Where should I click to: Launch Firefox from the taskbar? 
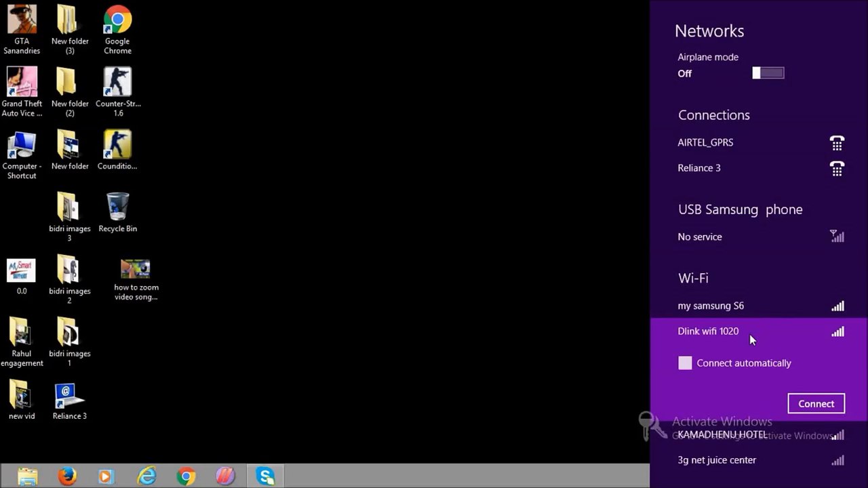pyautogui.click(x=67, y=476)
